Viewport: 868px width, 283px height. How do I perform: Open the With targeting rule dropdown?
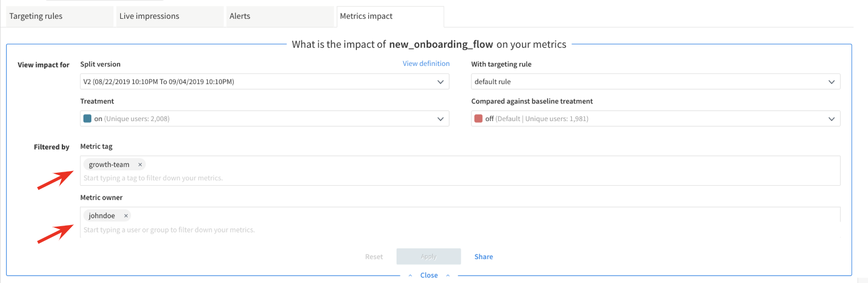656,82
